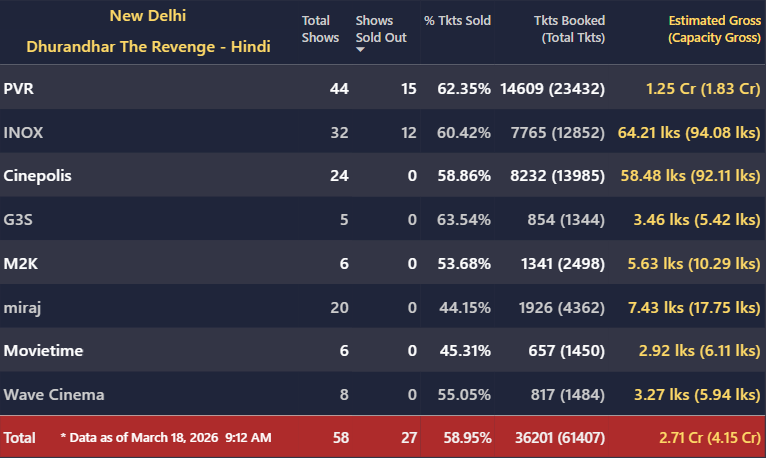Sort by Shows Sold Out column header

381,29
